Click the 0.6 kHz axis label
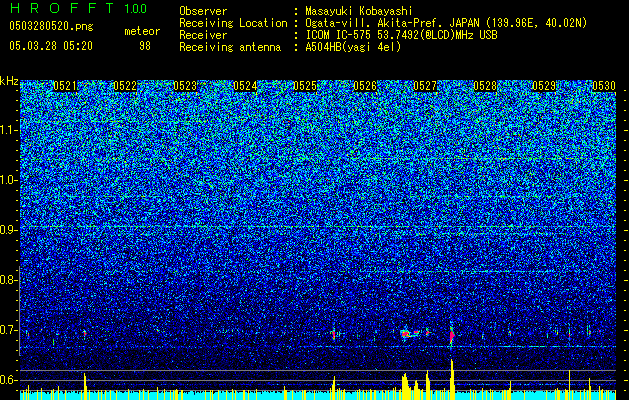629x400 pixels. coord(8,380)
